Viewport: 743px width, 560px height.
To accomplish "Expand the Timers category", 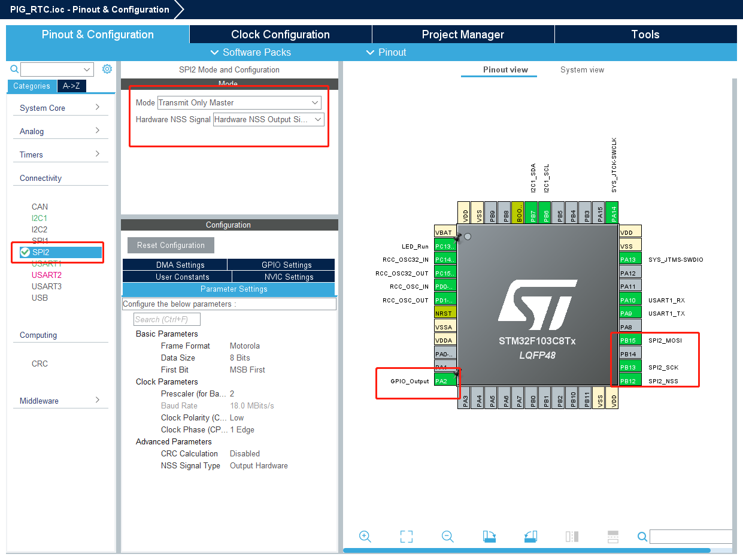I will [60, 155].
